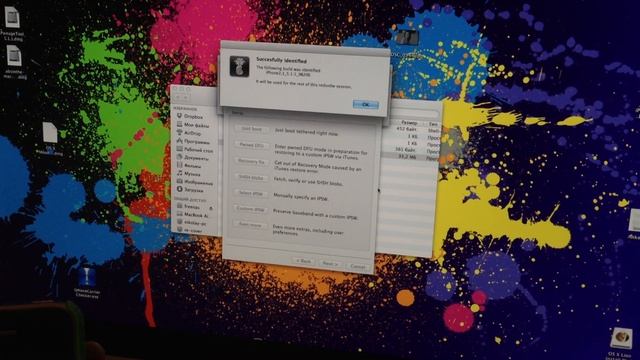Click the Back button in redsn0w
Image resolution: width=640 pixels, height=360 pixels.
coord(304,261)
